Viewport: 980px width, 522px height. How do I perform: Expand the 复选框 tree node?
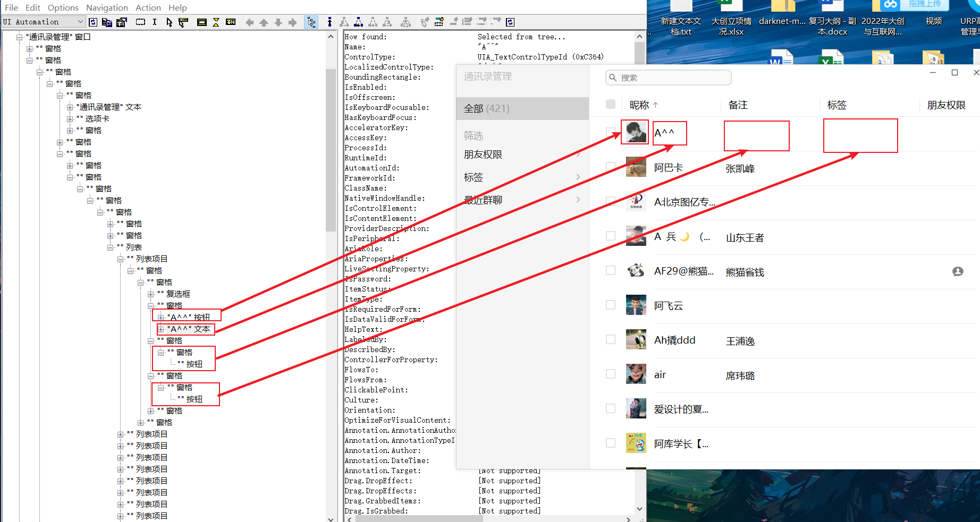point(150,294)
